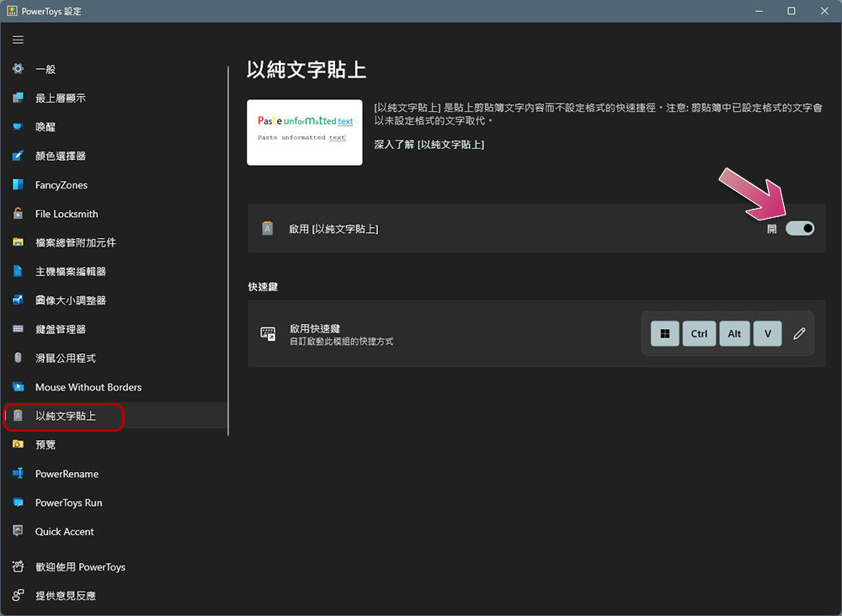Open 提供意見反應 feedback item
Image resolution: width=842 pixels, height=616 pixels.
(65, 596)
